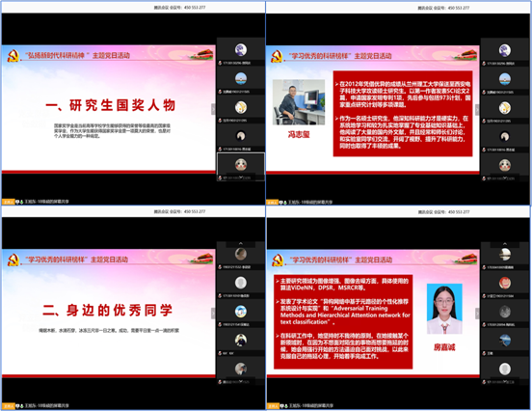Toggle muted mic under the dark moon avatar beside 冯志玺 slide
The width and height of the screenshot is (532, 411).
(x=484, y=150)
